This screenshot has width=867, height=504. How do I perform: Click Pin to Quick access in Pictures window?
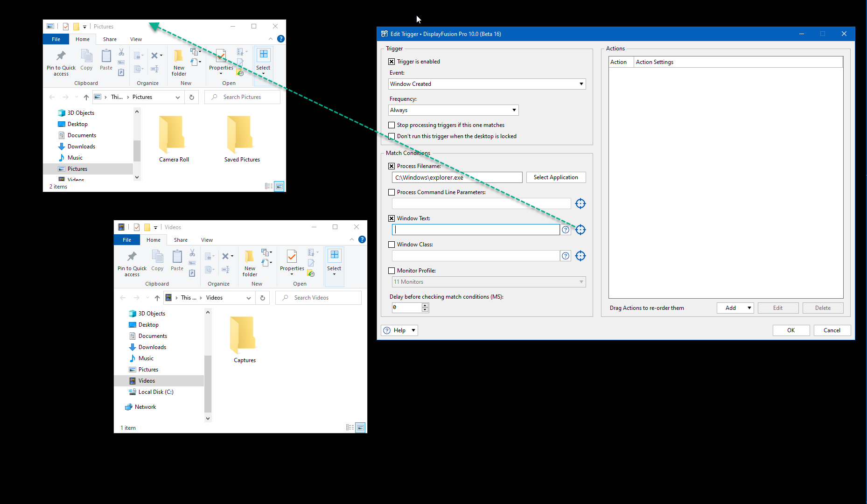pyautogui.click(x=61, y=63)
